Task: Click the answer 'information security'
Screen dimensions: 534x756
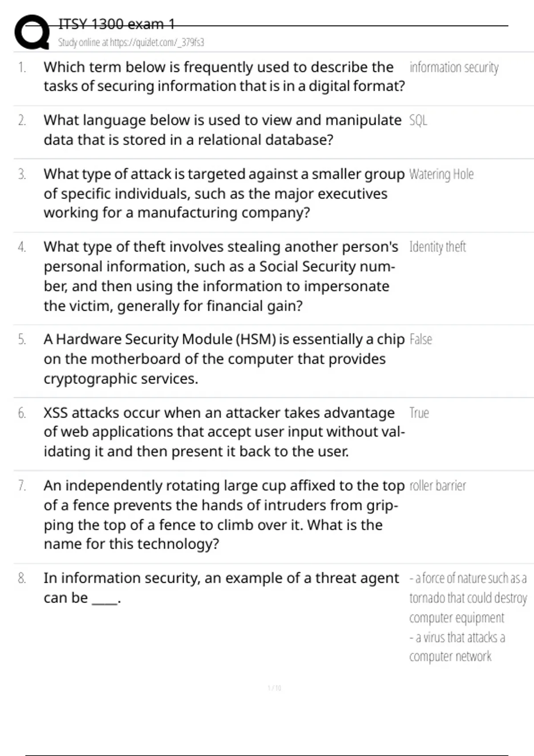Action: pos(454,68)
